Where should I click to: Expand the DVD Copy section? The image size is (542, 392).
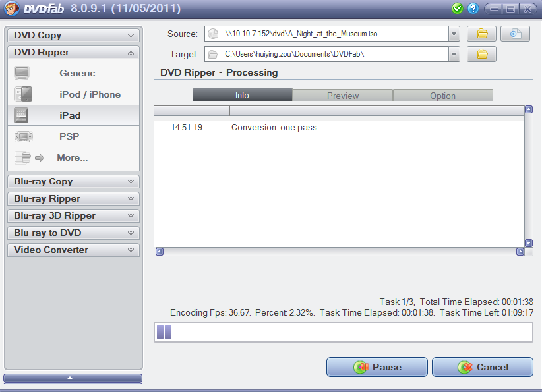pos(73,35)
